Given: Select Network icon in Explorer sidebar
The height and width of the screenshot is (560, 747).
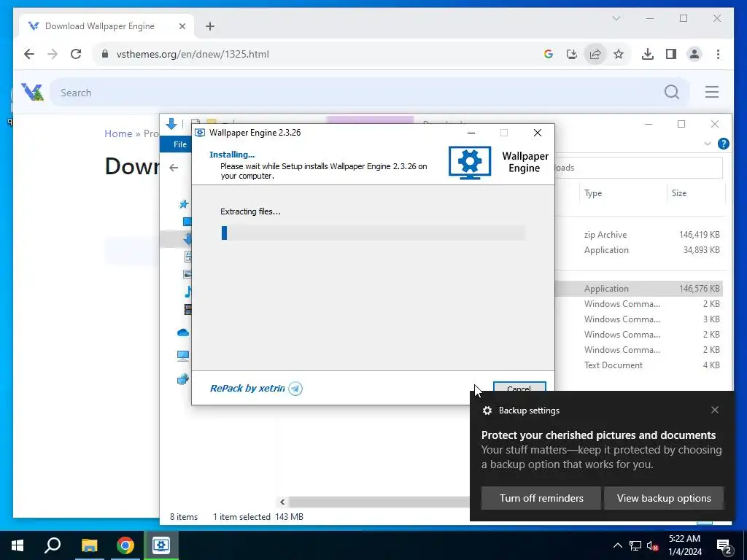Looking at the screenshot, I should 183,379.
